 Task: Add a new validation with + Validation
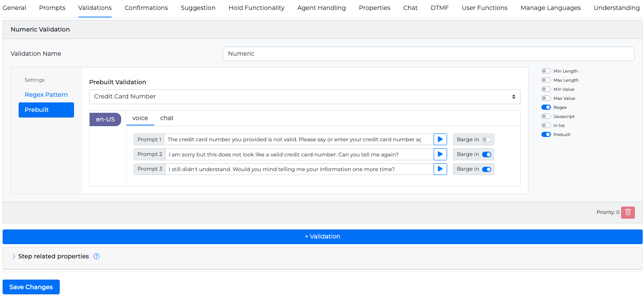322,236
